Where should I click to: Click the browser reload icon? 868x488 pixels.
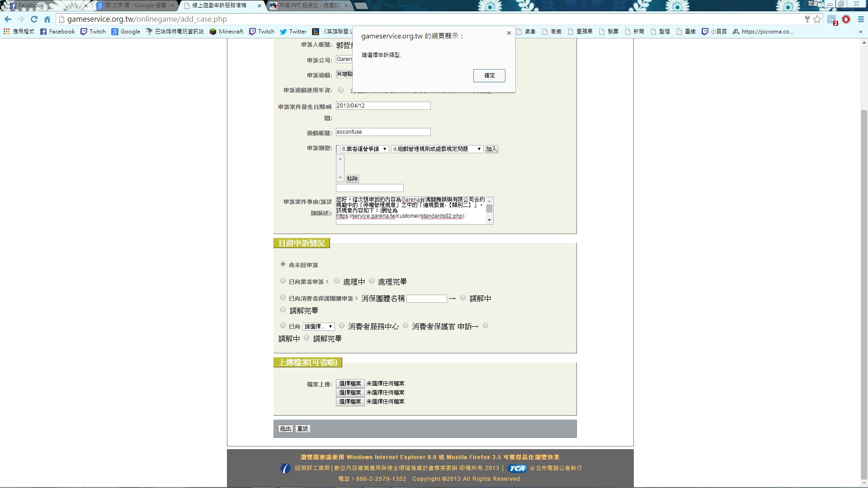pos(34,19)
